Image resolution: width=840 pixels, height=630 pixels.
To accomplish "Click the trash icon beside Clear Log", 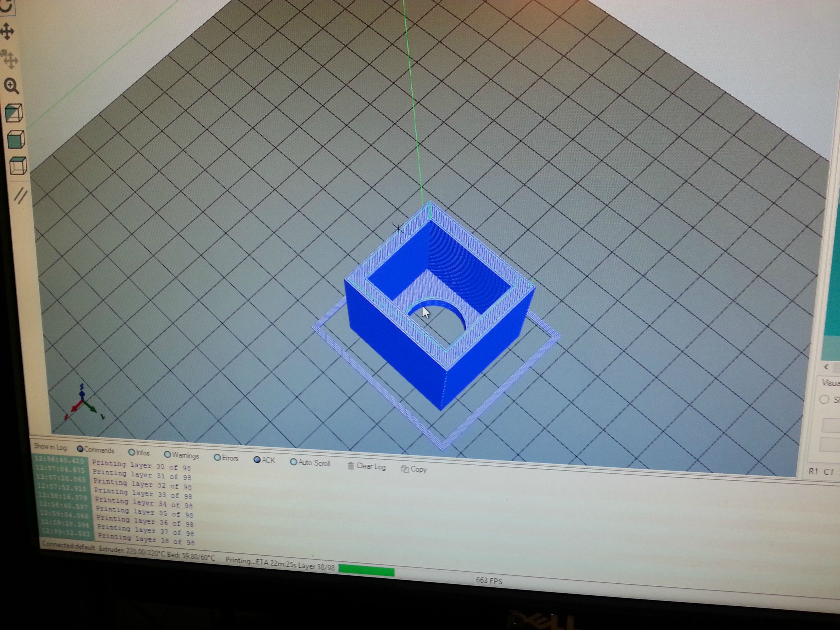I will (351, 466).
